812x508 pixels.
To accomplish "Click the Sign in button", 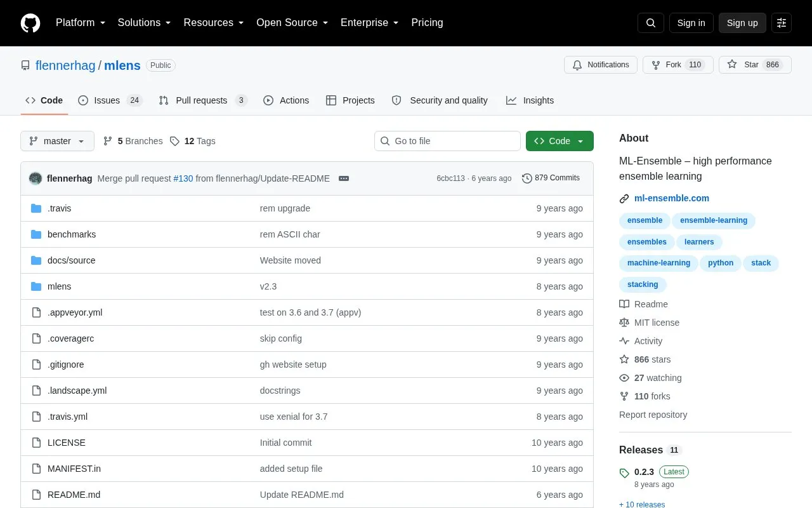I will pyautogui.click(x=691, y=23).
